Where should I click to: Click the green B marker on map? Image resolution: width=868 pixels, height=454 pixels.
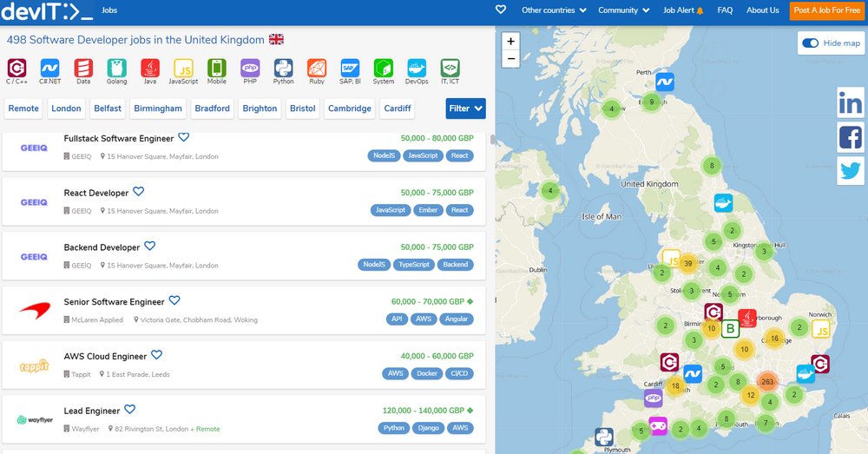tap(730, 328)
